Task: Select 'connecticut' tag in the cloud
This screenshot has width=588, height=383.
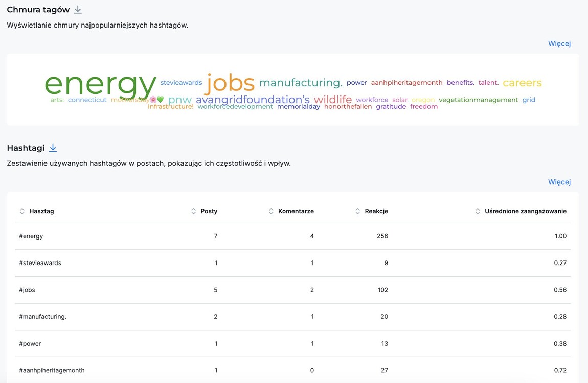Action: [x=87, y=100]
